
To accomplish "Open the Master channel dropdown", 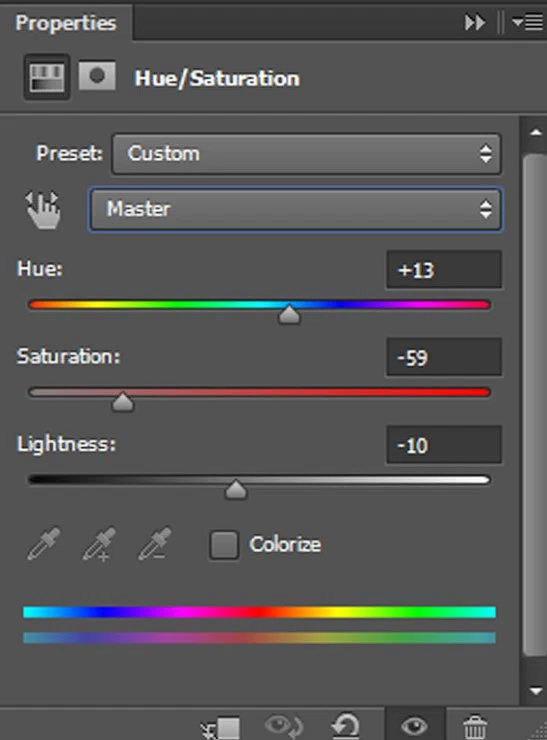I will (295, 210).
